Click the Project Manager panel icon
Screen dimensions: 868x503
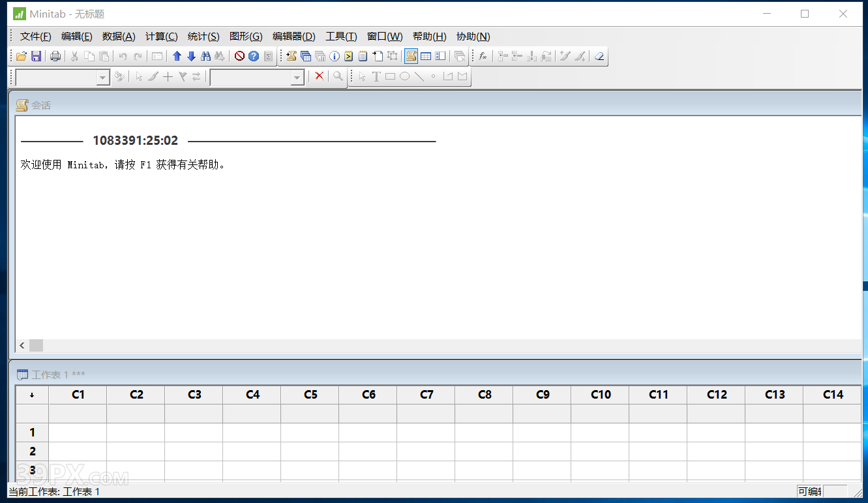click(440, 57)
